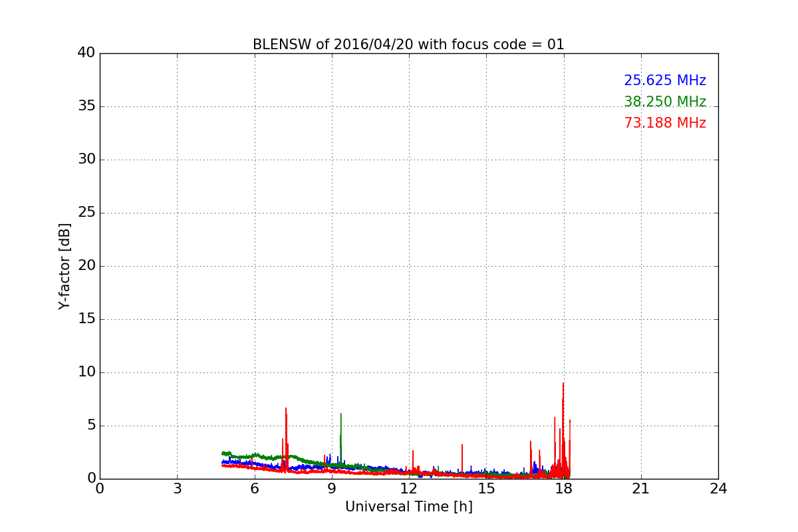Click the y-axis tick label 30

pyautogui.click(x=86, y=160)
